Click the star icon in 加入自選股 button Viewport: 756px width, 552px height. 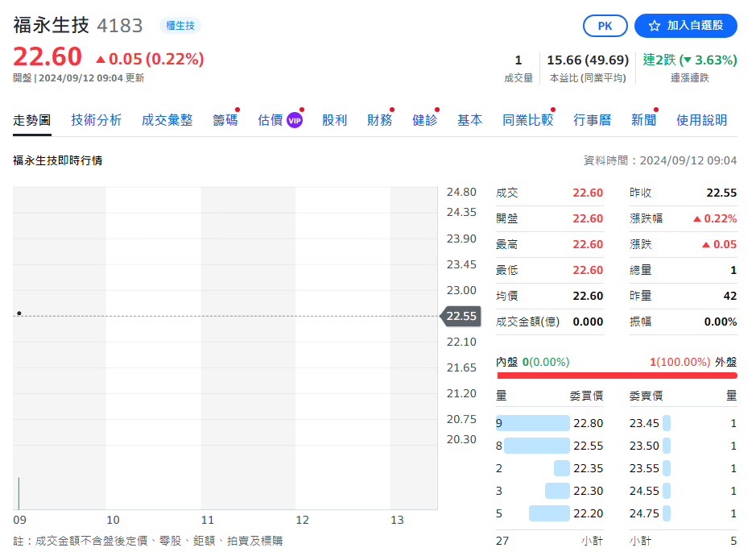click(x=655, y=26)
